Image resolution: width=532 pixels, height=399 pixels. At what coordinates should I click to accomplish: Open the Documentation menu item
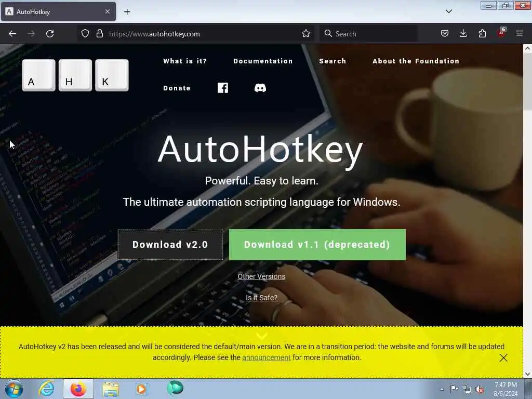pos(263,61)
